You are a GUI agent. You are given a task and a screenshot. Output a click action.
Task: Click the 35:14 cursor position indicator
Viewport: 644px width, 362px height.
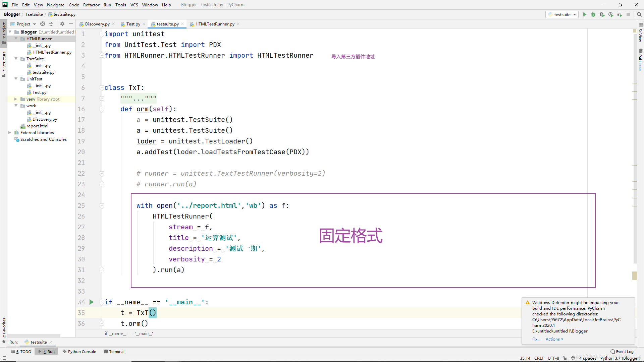click(x=525, y=358)
